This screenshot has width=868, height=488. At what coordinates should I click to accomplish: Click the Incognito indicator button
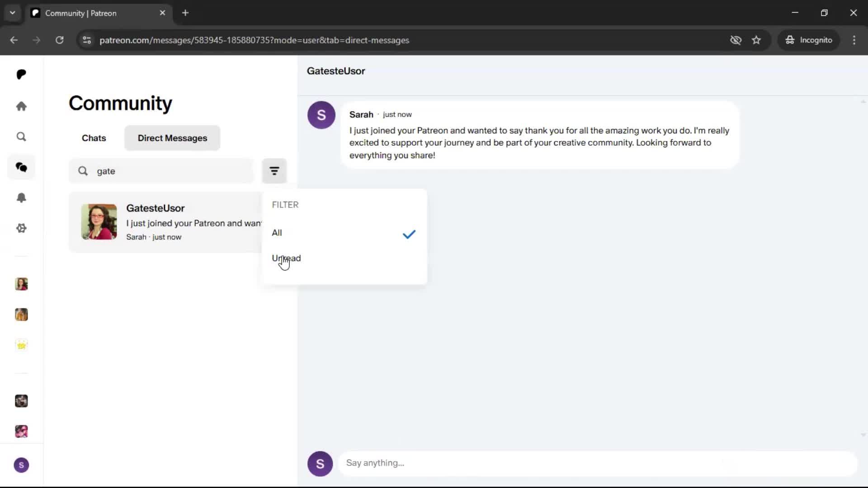(809, 40)
